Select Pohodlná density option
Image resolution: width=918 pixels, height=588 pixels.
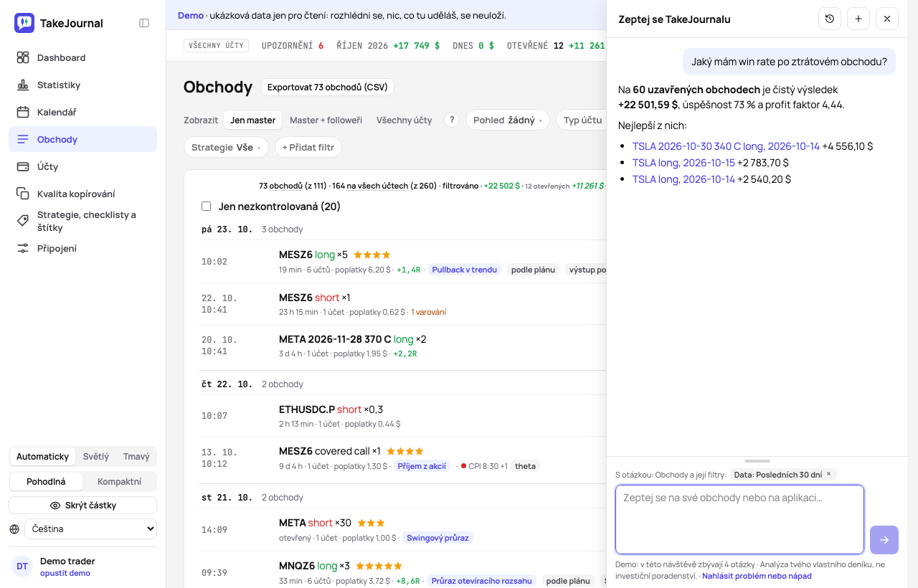coord(46,481)
